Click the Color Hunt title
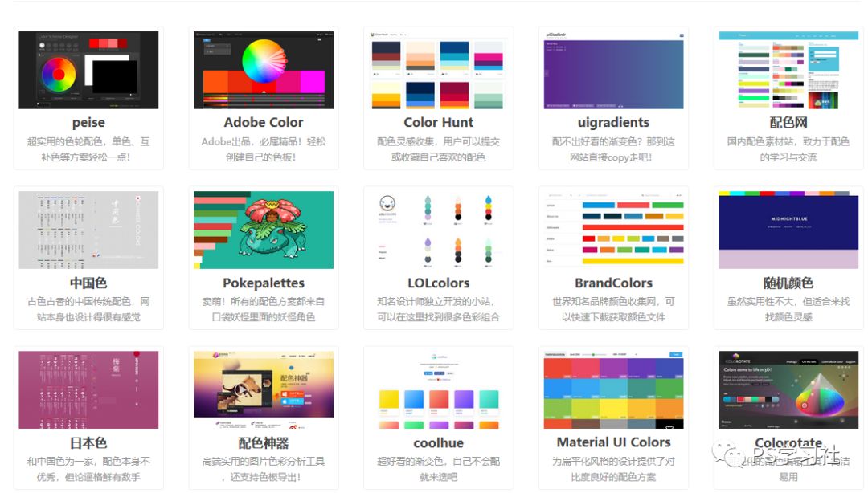868x493 pixels. (439, 122)
